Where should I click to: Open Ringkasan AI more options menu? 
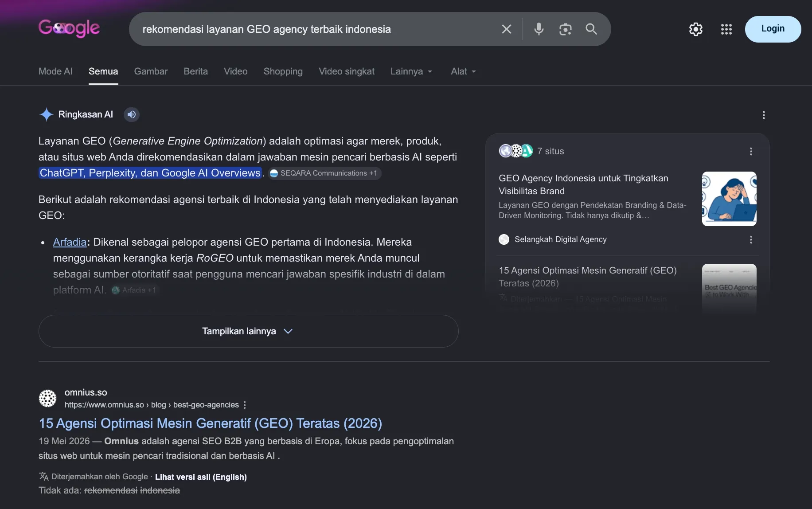(x=764, y=115)
